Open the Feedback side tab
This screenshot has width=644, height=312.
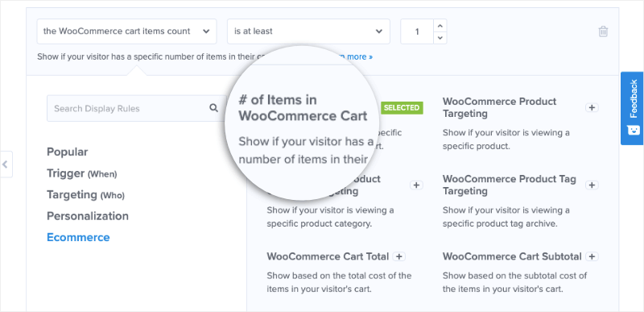[x=632, y=109]
